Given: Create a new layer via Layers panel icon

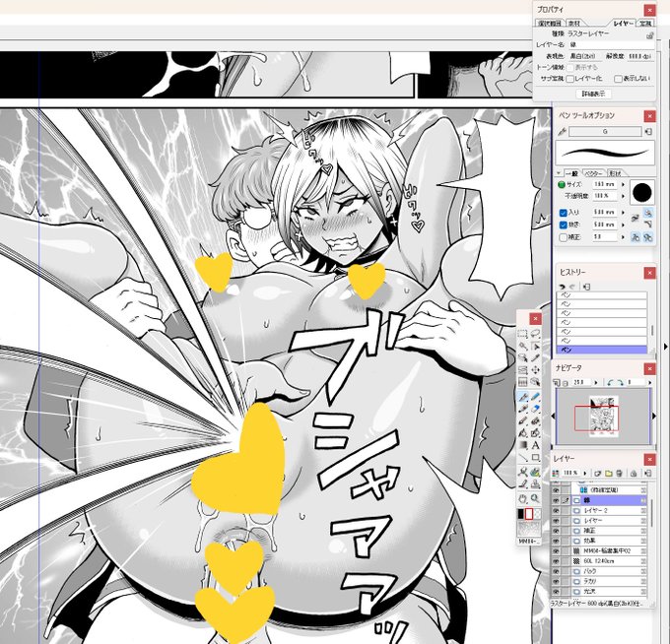Looking at the screenshot, I should coord(598,474).
